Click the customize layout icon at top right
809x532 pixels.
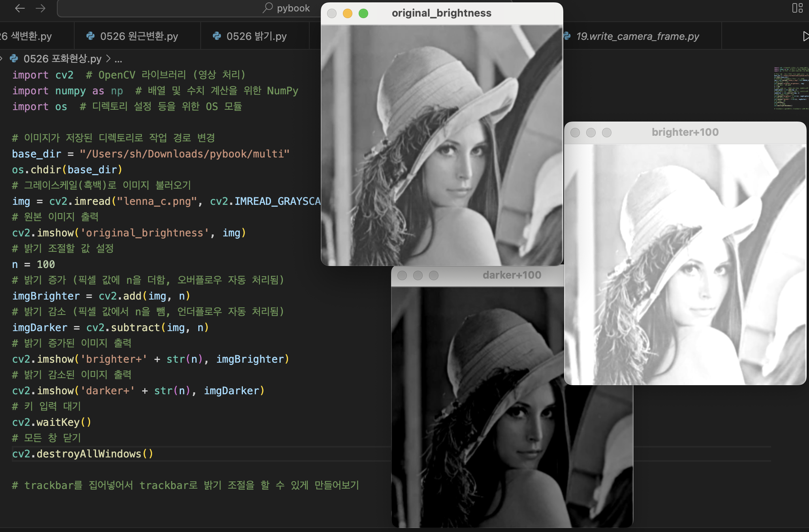(x=797, y=8)
